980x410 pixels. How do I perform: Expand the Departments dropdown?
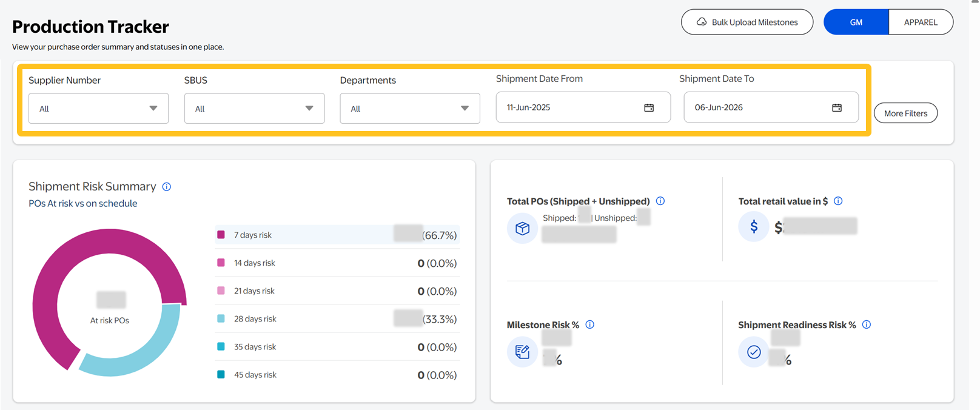point(409,109)
